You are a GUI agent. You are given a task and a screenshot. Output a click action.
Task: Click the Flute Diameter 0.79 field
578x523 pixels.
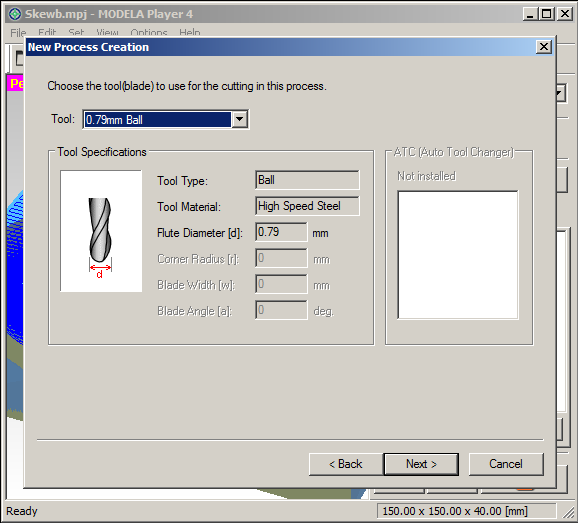(281, 232)
